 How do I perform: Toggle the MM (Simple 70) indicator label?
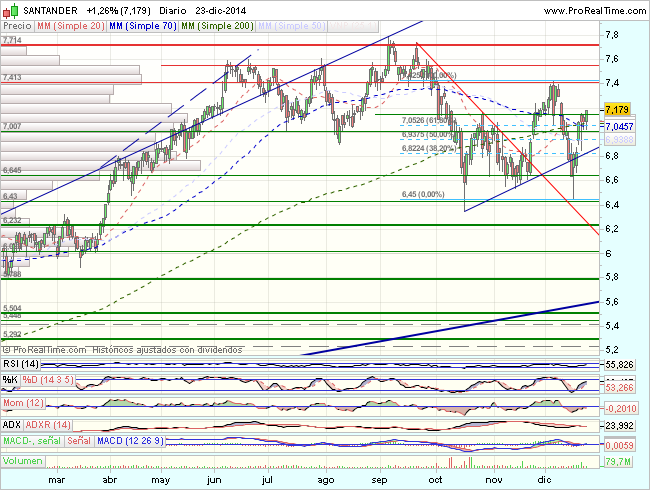pos(142,25)
